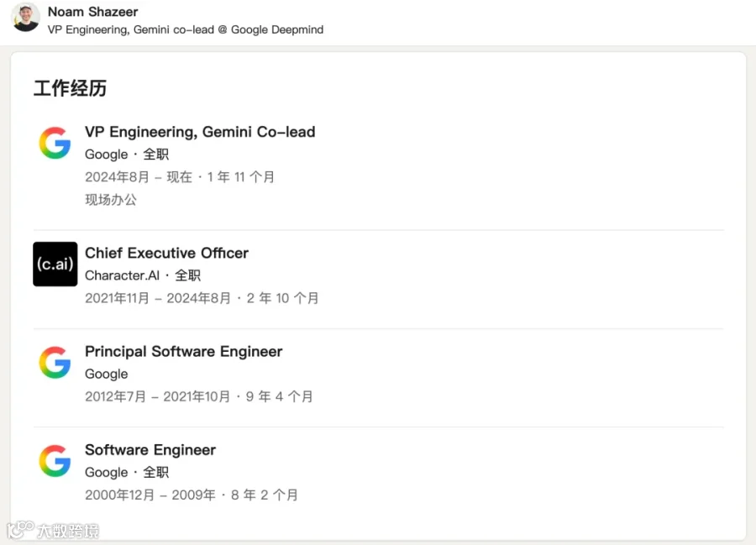This screenshot has width=756, height=545.
Task: Click the 2021年11月 – 2024年8月 date range
Action: (x=158, y=298)
